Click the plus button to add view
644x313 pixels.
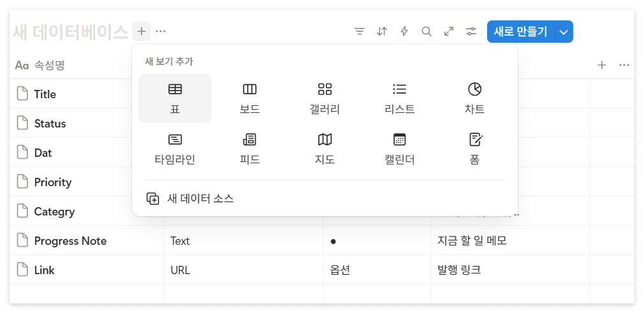[x=142, y=31]
